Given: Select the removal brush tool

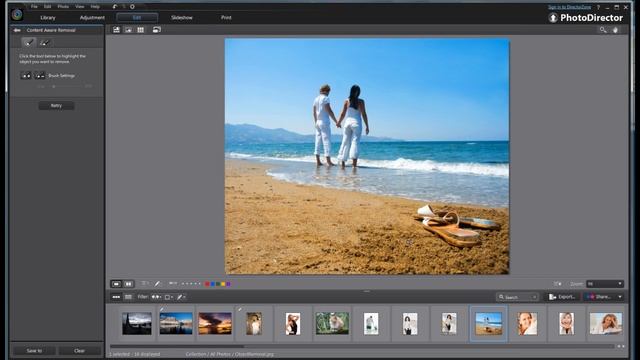Looking at the screenshot, I should tap(29, 42).
